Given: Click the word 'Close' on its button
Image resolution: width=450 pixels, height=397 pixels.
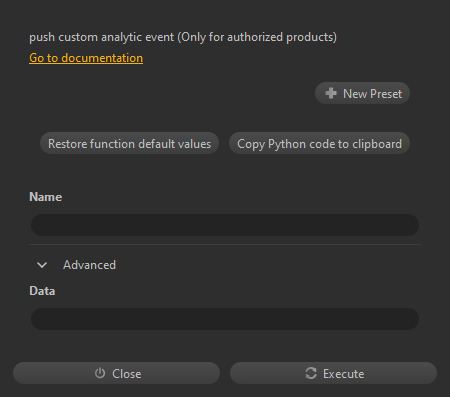Looking at the screenshot, I should [x=127, y=374].
